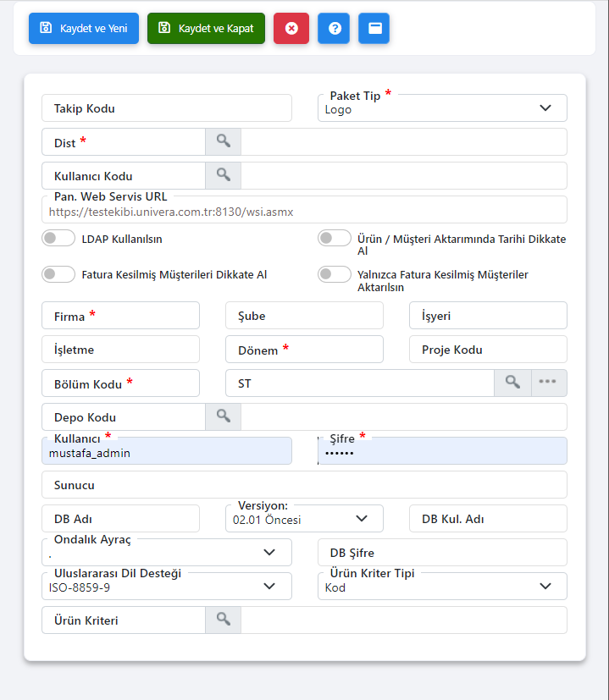609x700 pixels.
Task: Expand the Paket Tip dropdown
Action: [x=442, y=108]
